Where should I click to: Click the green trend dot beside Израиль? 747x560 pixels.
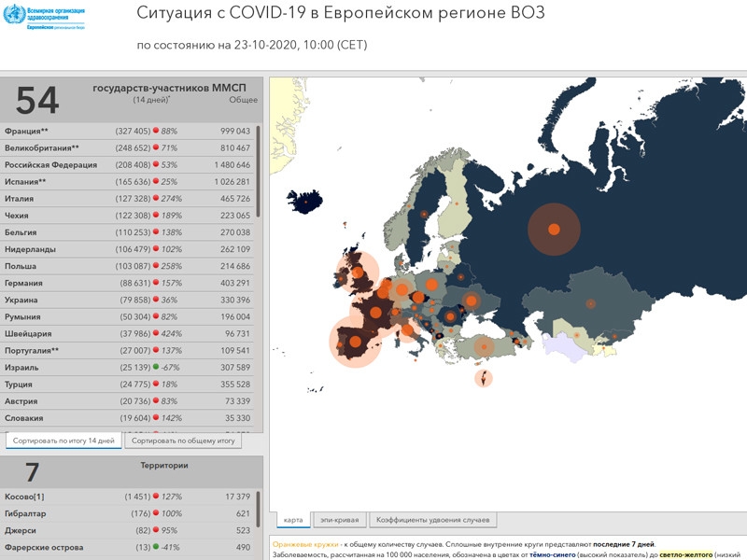point(156,368)
